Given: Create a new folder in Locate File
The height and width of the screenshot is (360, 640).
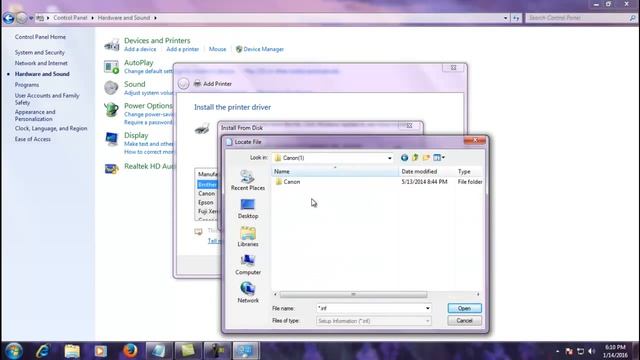Looking at the screenshot, I should point(426,158).
